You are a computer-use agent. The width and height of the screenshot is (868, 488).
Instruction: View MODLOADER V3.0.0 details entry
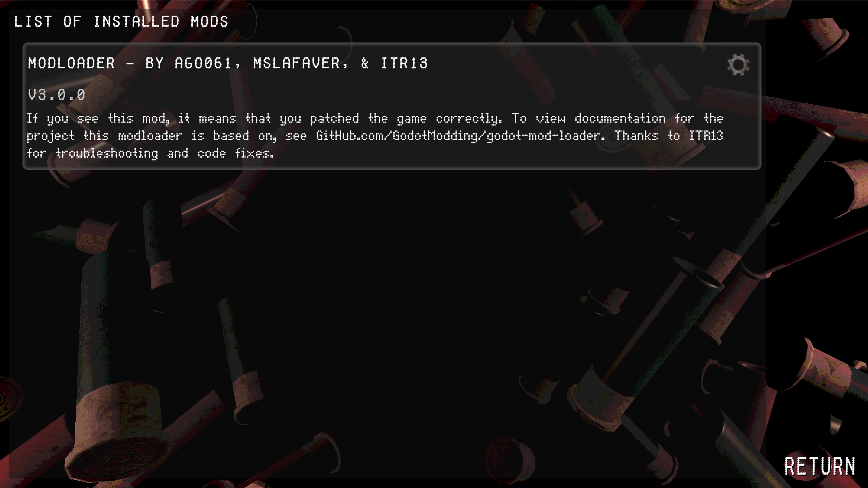coord(391,107)
